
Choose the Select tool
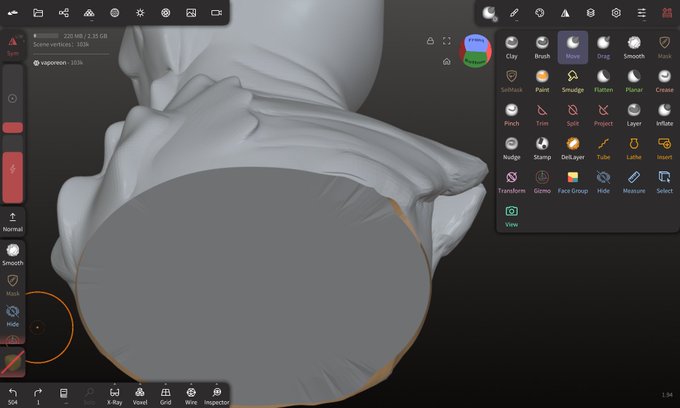click(664, 182)
